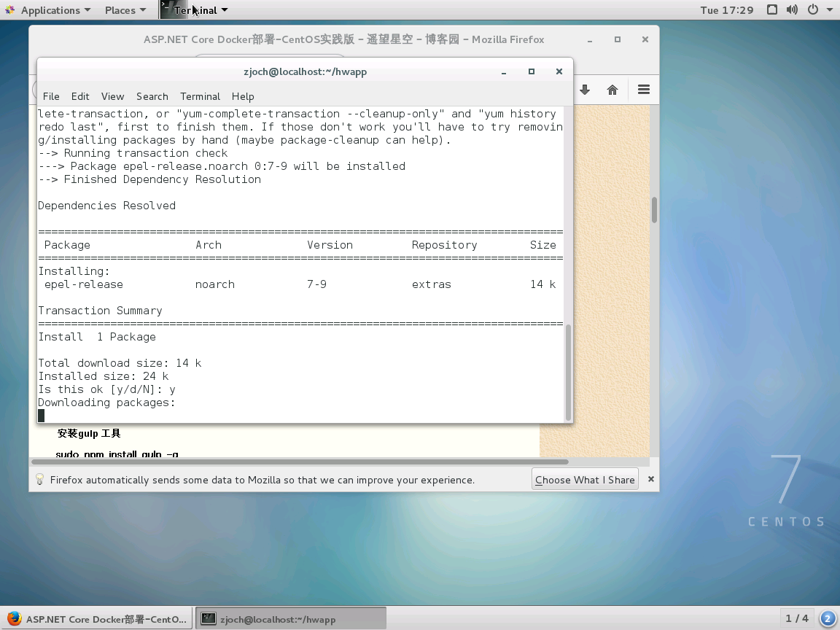Click the '1/4' workspace indicator
840x630 pixels.
(x=797, y=618)
